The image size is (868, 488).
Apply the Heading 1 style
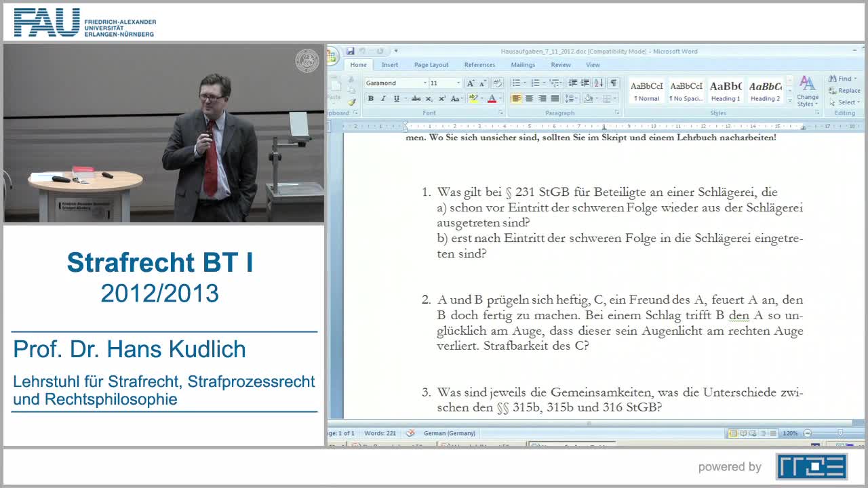pyautogui.click(x=726, y=91)
